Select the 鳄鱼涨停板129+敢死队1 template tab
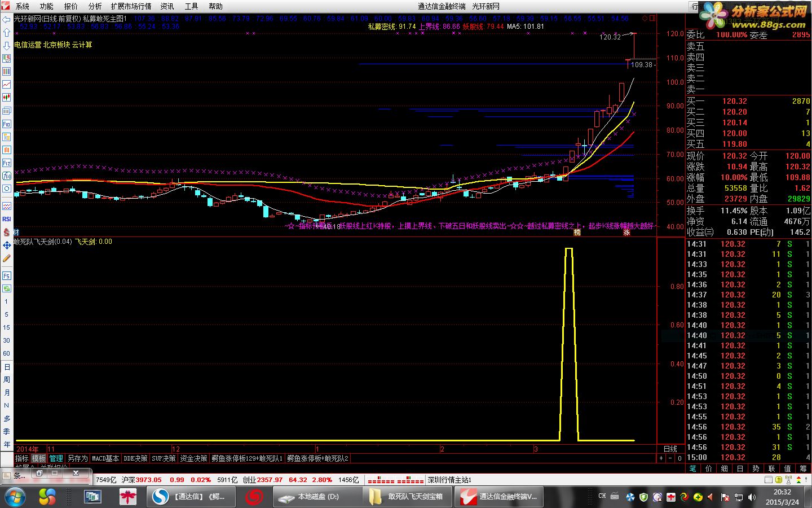Viewport: 812px width, 508px height. coord(247,459)
